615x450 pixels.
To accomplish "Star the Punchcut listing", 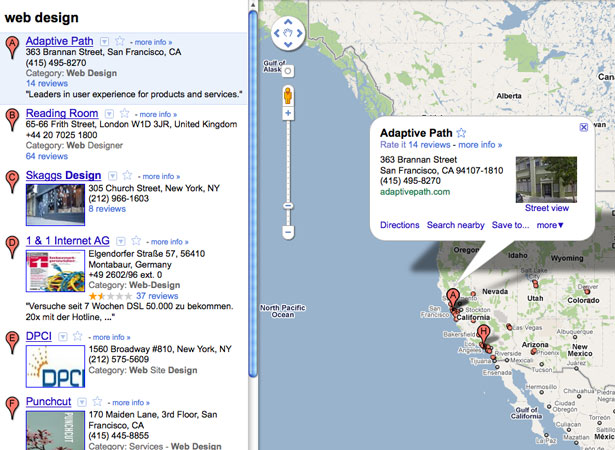I will click(x=97, y=402).
